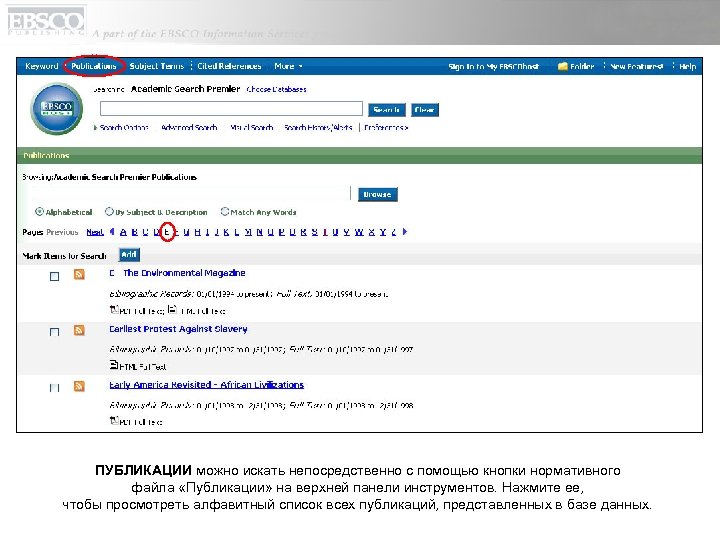The width and height of the screenshot is (720, 540).
Task: Go to previous letter page arrow
Action: (112, 232)
